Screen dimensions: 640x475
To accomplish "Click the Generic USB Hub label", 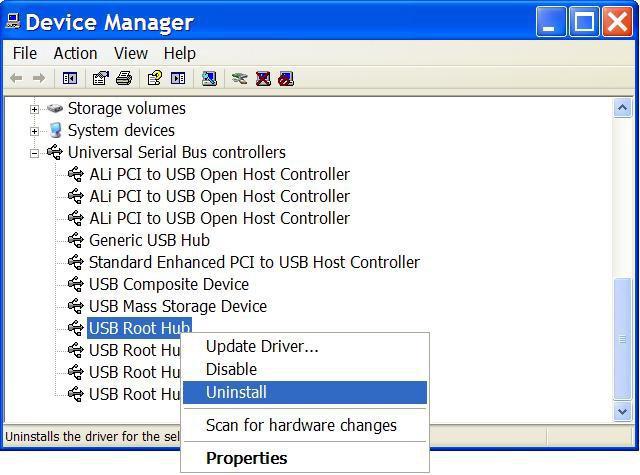I will (x=149, y=240).
